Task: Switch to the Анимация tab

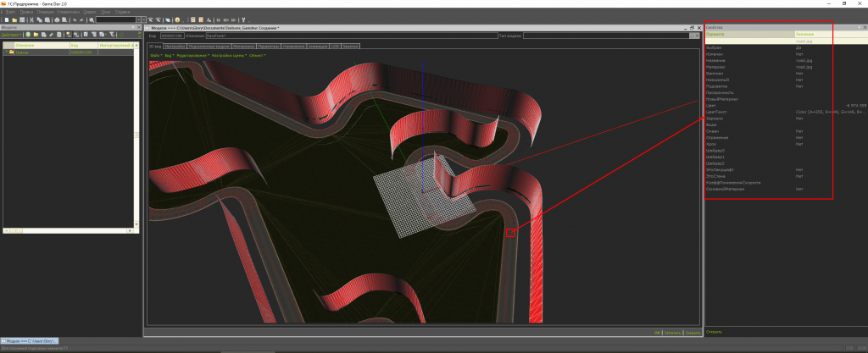Action: (318, 47)
